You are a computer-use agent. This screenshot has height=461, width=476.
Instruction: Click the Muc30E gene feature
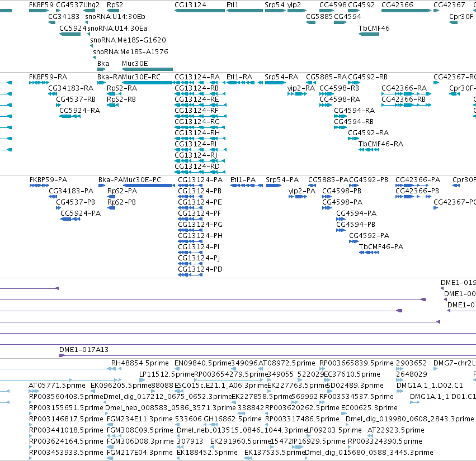coord(147,69)
